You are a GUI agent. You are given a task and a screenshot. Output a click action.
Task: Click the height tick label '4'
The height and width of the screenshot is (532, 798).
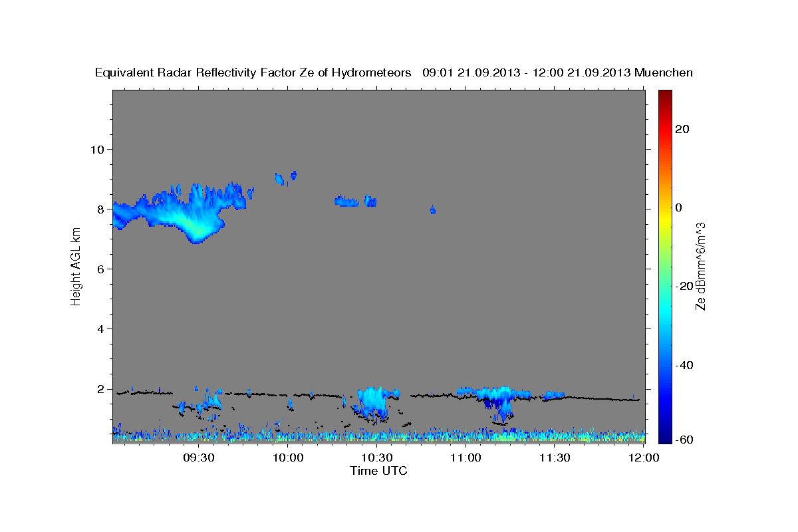tap(100, 329)
